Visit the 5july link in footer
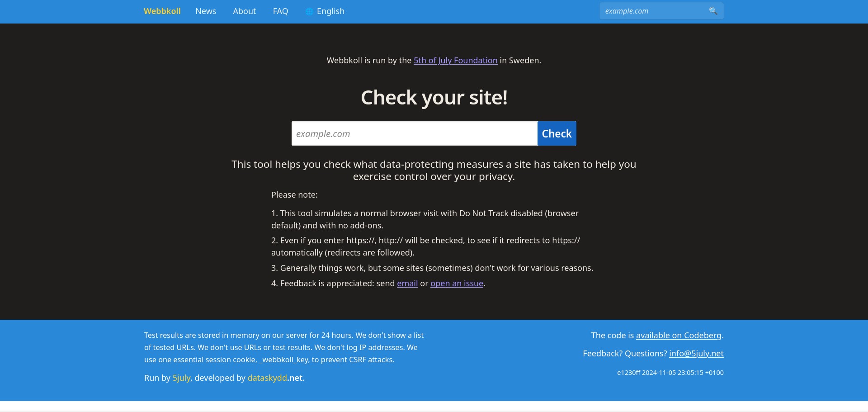 coord(181,378)
